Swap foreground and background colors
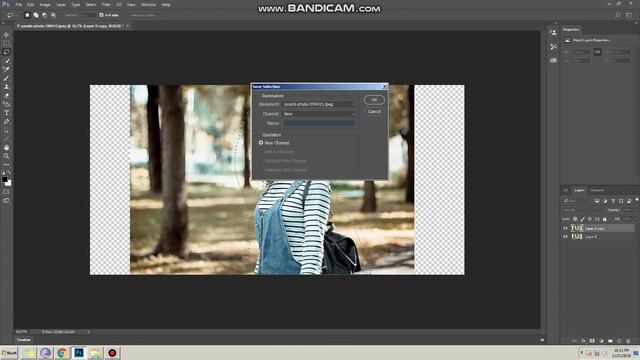 [9, 173]
